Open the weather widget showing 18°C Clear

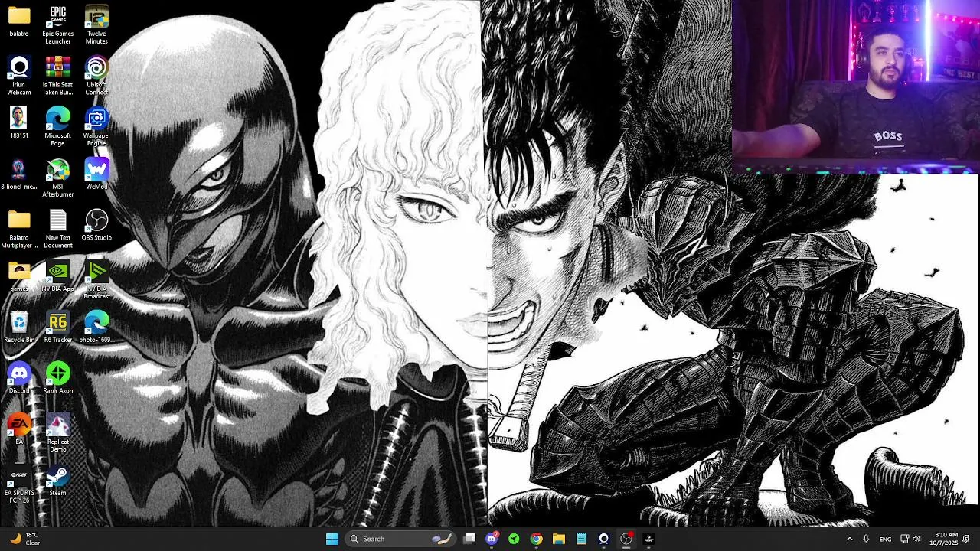point(24,539)
